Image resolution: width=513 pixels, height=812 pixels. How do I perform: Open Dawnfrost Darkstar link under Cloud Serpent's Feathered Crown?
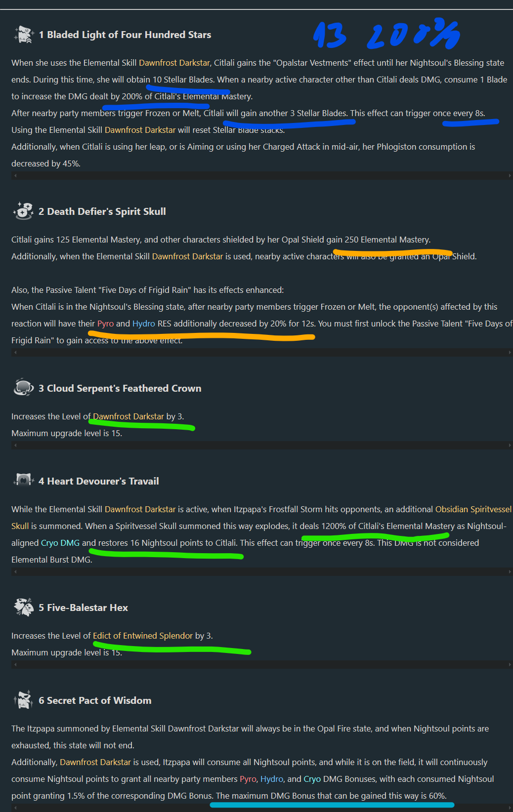128,416
